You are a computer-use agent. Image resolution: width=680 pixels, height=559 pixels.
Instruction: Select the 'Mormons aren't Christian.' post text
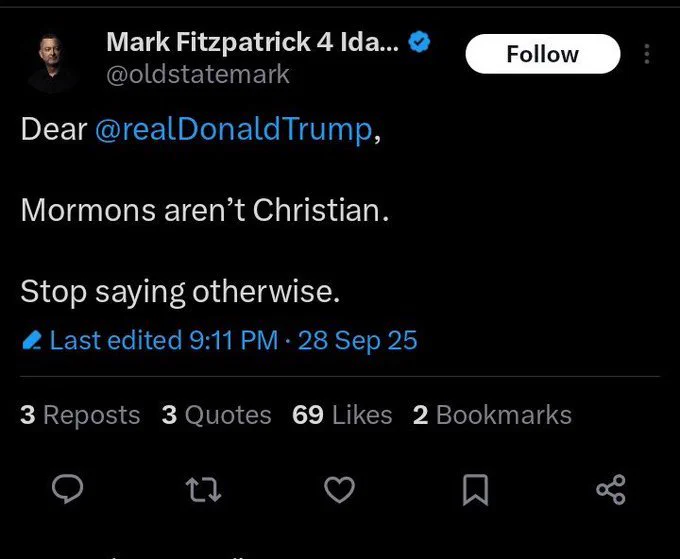(205, 210)
